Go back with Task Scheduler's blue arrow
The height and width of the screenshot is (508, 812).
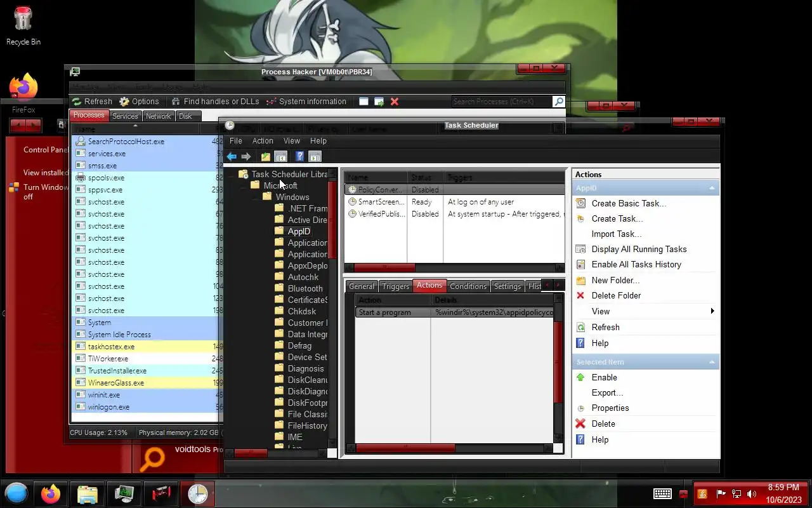pos(232,156)
